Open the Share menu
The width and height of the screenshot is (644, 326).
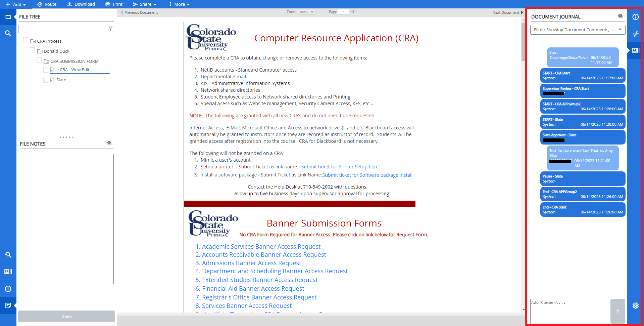coord(145,4)
